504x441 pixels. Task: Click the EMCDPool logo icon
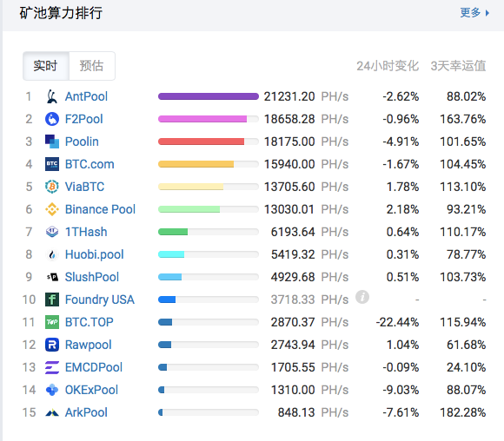coord(52,367)
